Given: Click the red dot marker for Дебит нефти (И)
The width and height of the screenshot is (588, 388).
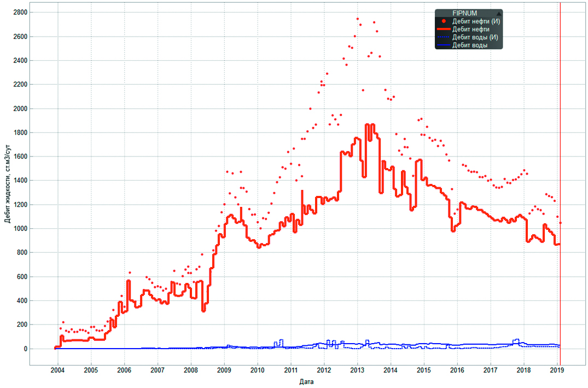Looking at the screenshot, I should (444, 21).
